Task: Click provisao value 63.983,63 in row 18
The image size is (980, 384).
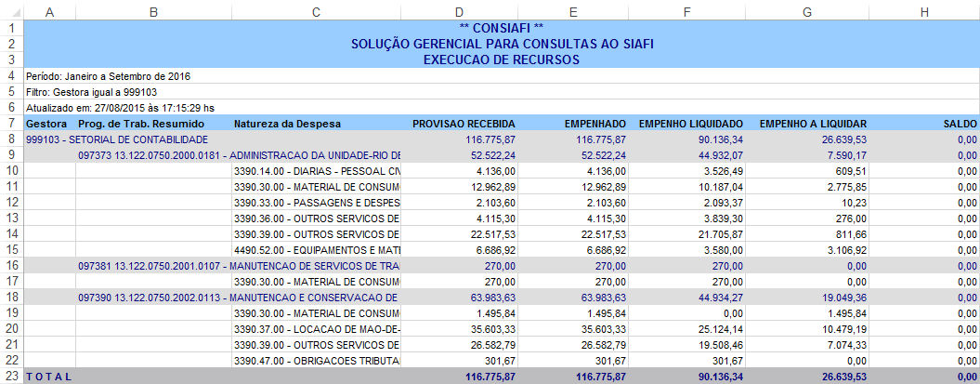Action: pos(460,298)
